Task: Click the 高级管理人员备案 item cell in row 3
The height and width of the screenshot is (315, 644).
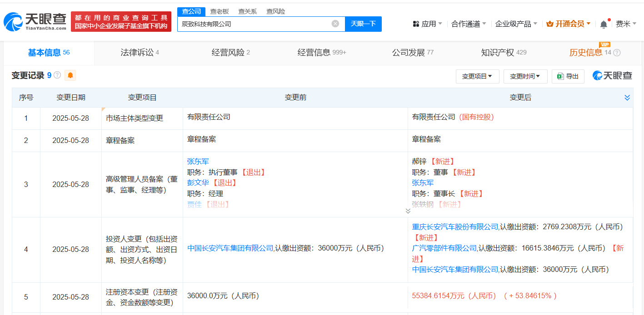Action: pyautogui.click(x=142, y=184)
